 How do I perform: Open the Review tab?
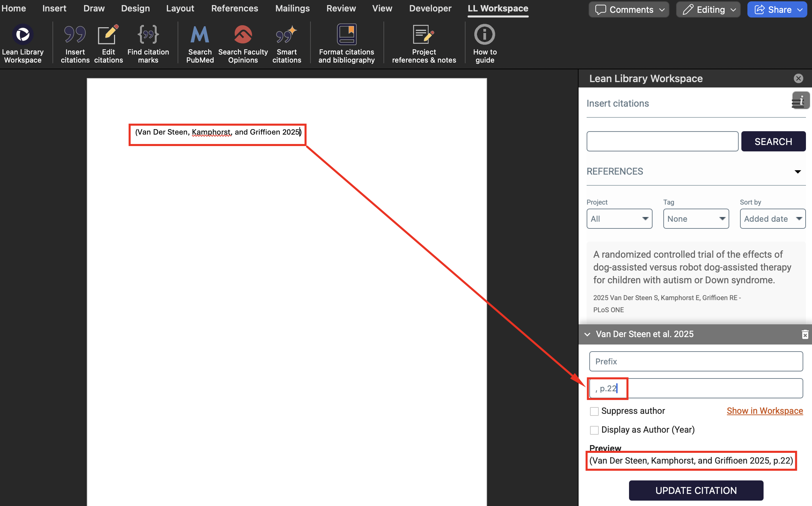coord(341,8)
